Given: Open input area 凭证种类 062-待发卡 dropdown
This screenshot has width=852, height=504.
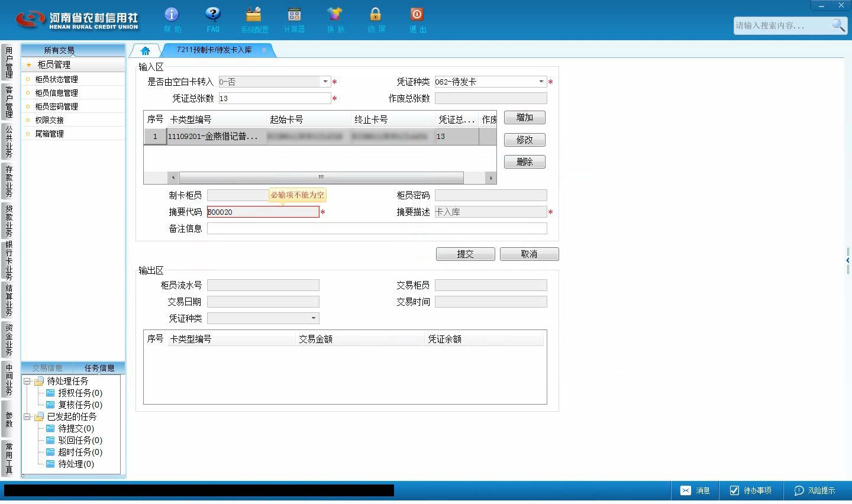Looking at the screenshot, I should [x=541, y=82].
